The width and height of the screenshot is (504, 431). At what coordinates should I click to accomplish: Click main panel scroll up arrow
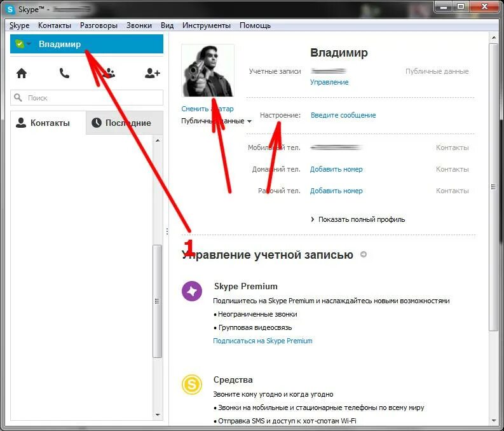494,38
